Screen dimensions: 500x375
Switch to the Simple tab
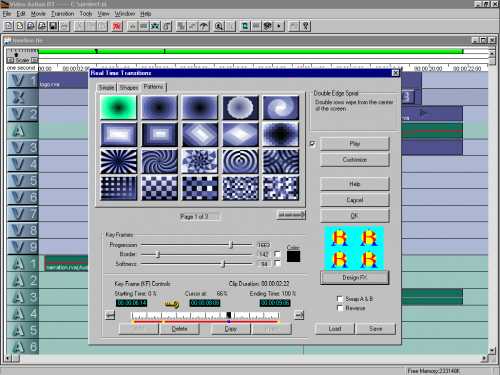(x=106, y=87)
